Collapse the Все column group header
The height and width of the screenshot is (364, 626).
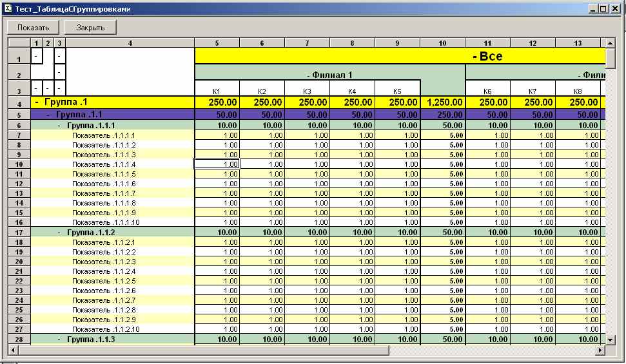pos(475,57)
